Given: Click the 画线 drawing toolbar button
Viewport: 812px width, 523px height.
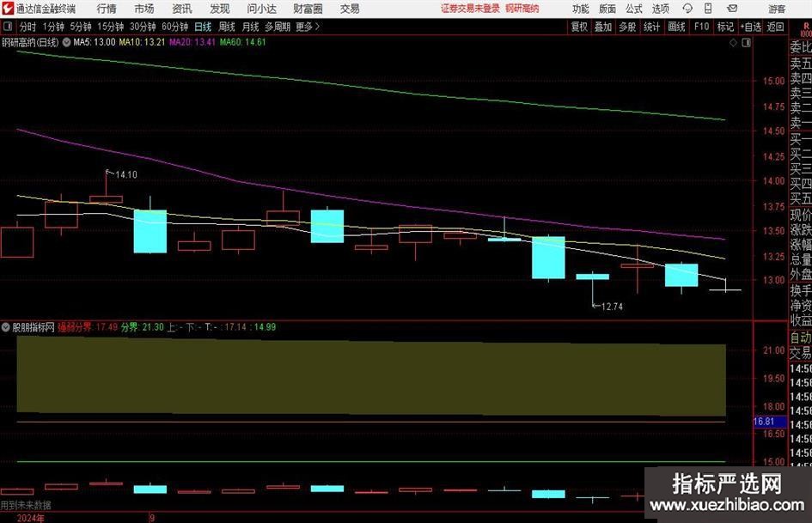Looking at the screenshot, I should 676,27.
